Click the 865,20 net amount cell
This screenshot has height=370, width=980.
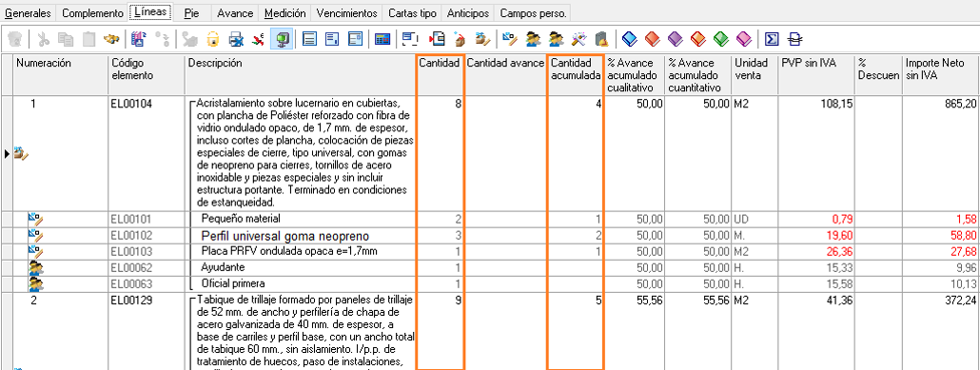941,153
